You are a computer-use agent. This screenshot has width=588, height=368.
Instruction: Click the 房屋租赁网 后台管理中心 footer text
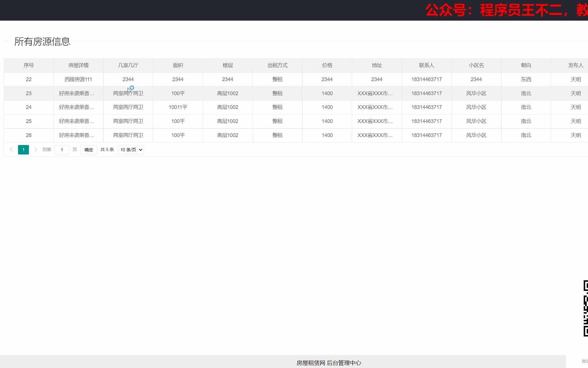click(x=329, y=363)
